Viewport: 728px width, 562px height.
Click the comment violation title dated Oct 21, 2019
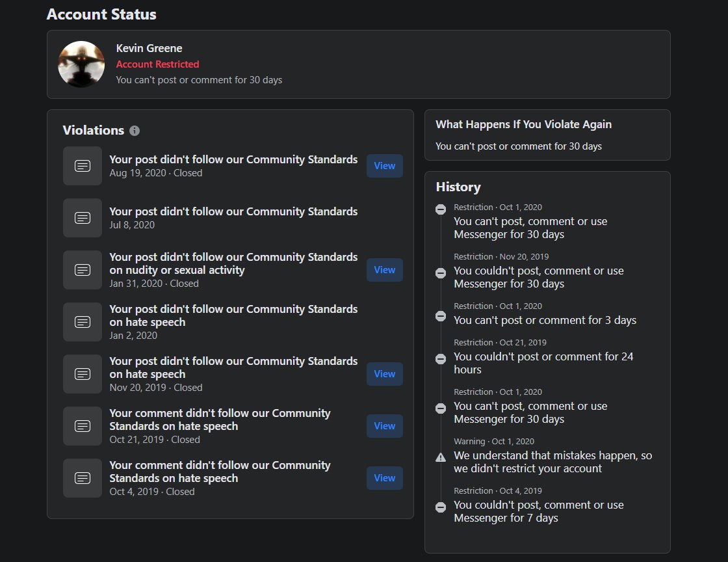click(220, 420)
